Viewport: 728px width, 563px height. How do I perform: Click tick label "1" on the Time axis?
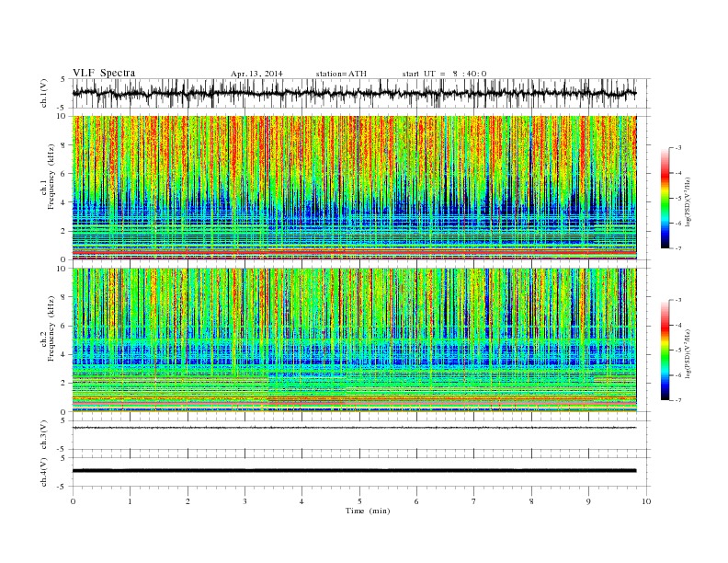[x=130, y=501]
